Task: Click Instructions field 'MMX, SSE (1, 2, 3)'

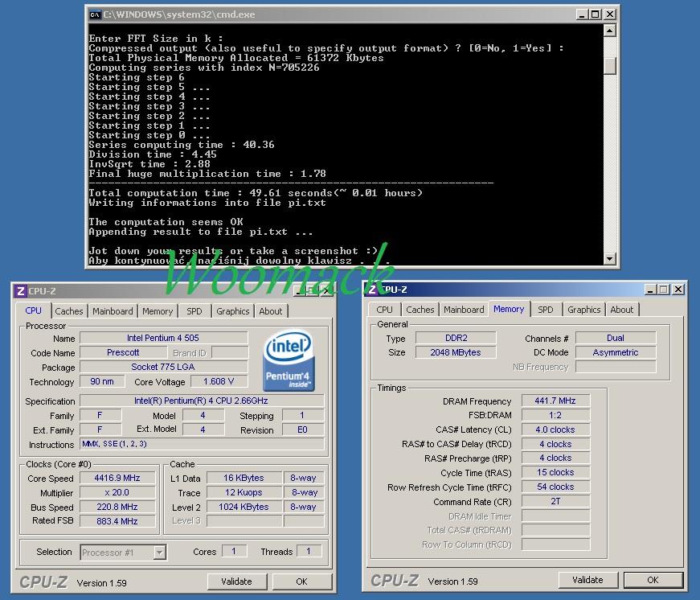Action: [x=202, y=444]
